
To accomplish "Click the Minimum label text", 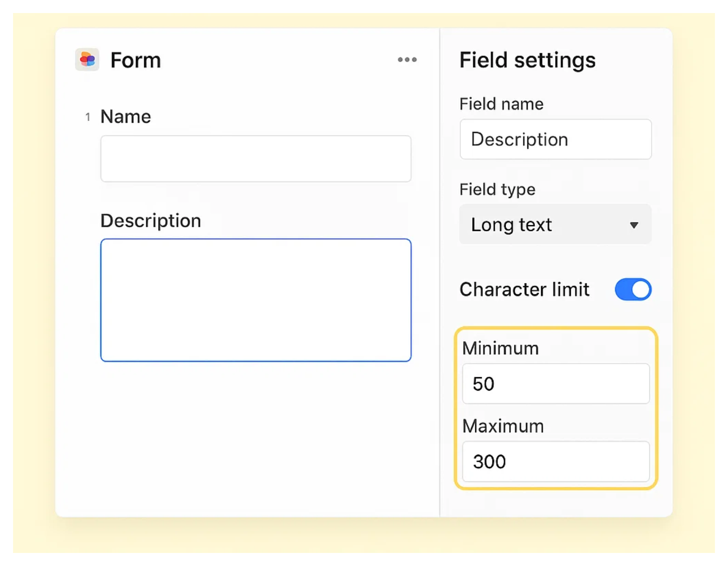I will 500,348.
